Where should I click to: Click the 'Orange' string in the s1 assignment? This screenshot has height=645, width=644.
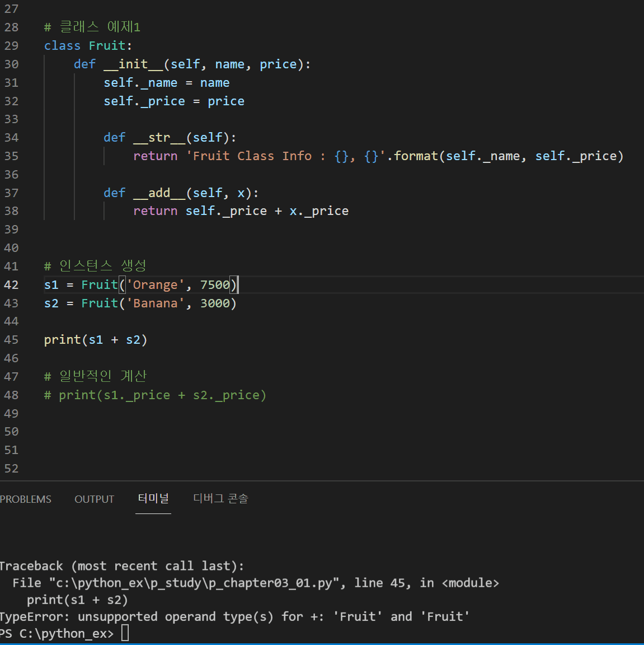[x=155, y=285]
